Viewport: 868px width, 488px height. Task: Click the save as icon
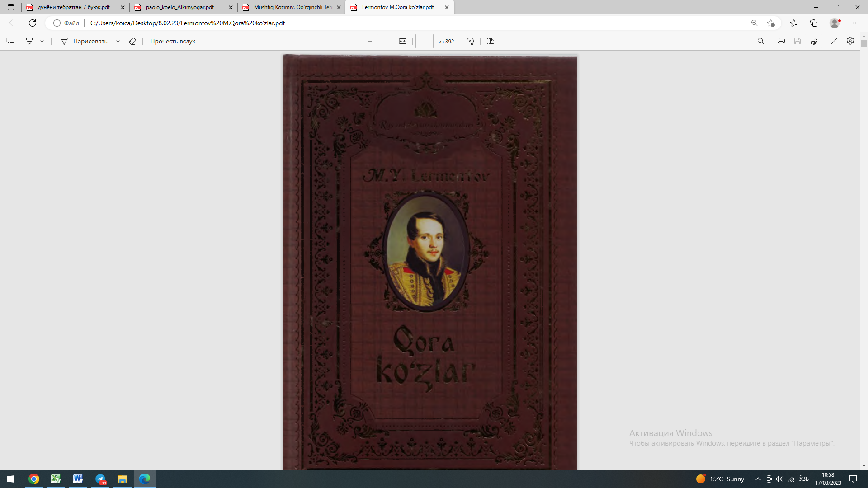pyautogui.click(x=814, y=41)
